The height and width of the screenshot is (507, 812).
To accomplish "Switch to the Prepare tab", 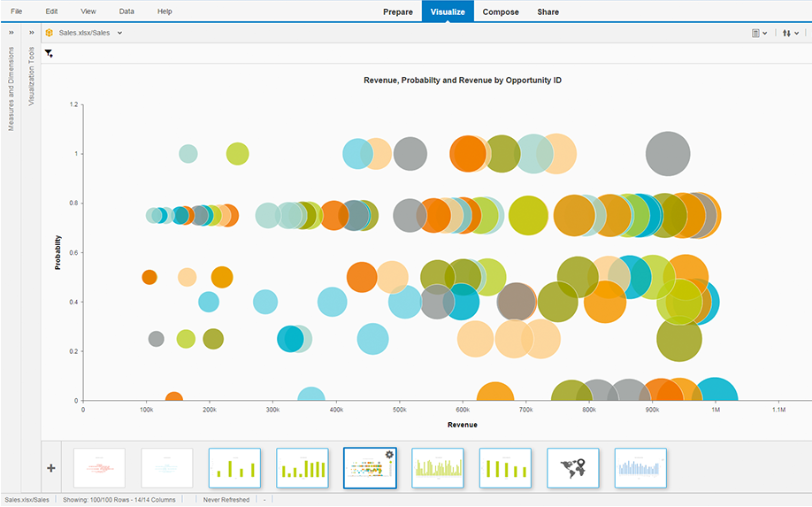I will (x=397, y=12).
